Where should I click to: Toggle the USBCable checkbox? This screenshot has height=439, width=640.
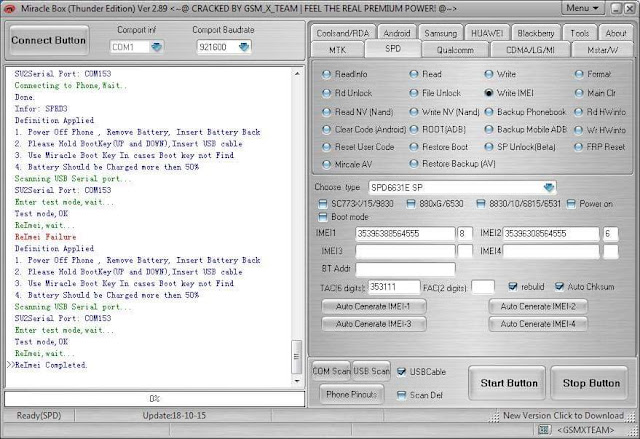point(402,372)
